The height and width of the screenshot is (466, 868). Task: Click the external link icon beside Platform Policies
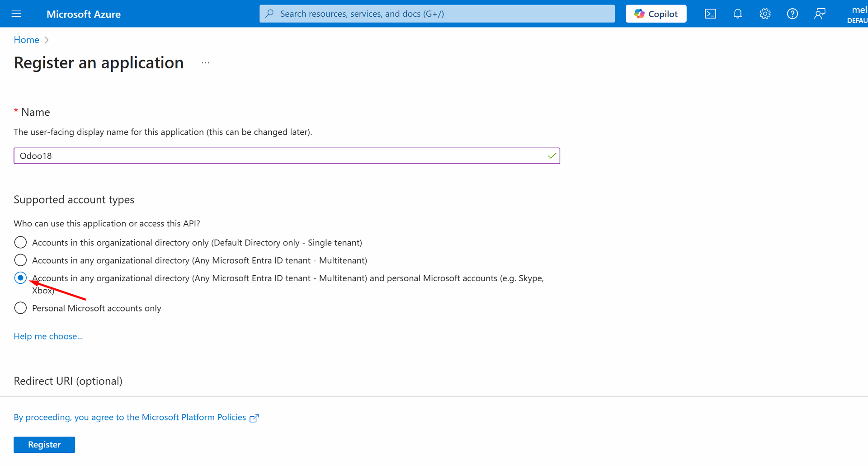click(254, 418)
